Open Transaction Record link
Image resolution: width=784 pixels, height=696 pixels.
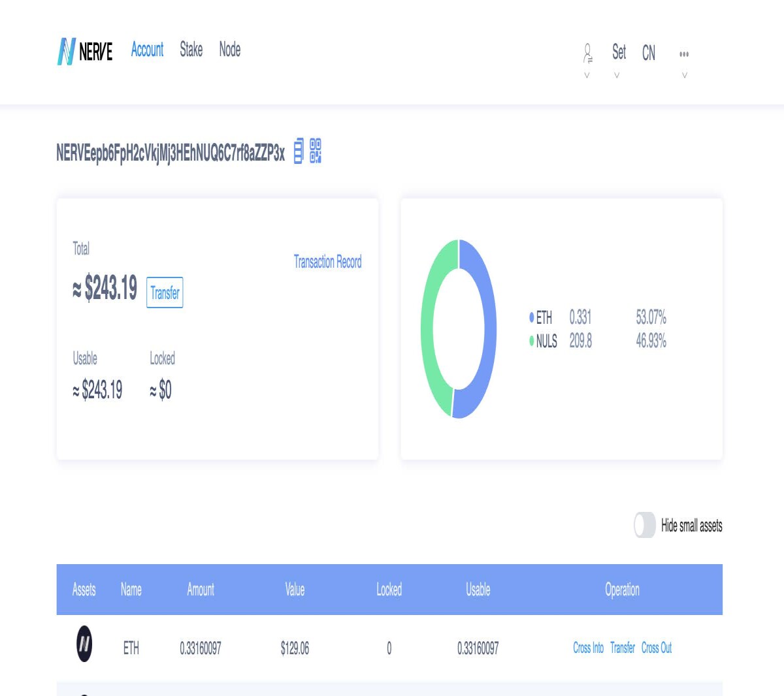328,262
